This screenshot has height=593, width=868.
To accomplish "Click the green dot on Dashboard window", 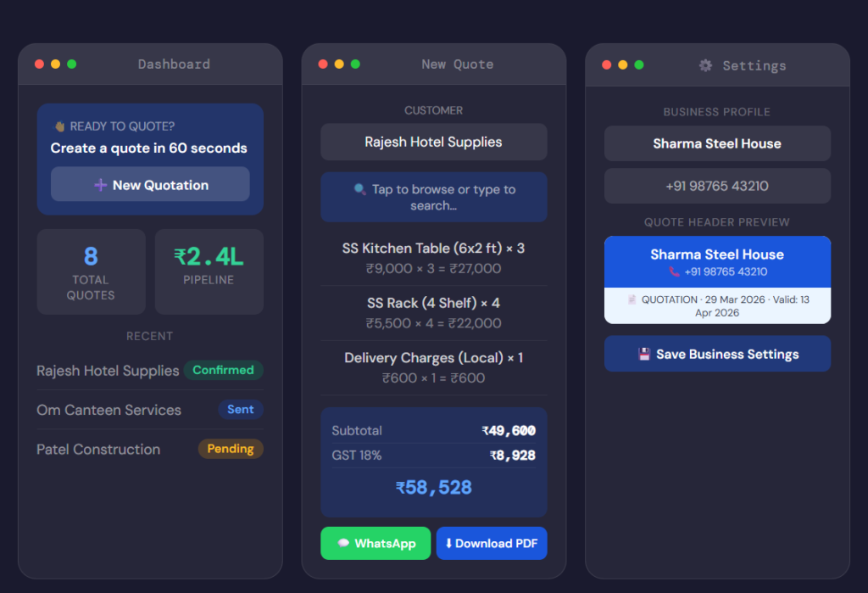I will (x=72, y=64).
